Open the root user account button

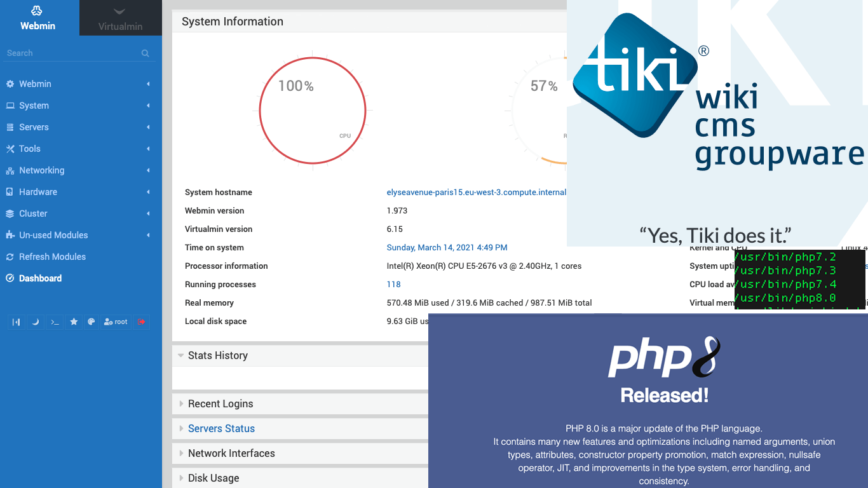click(116, 322)
